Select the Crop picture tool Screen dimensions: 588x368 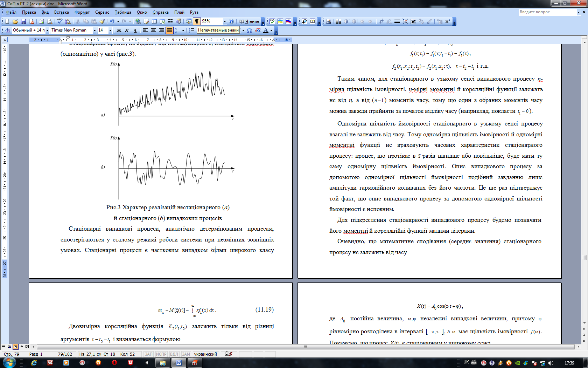pyautogui.click(x=380, y=21)
